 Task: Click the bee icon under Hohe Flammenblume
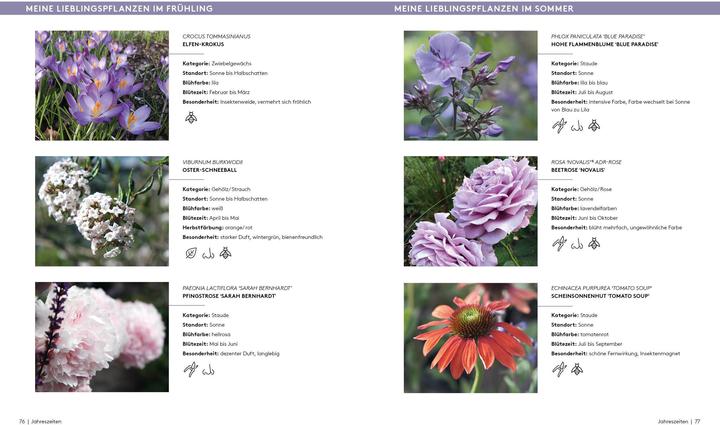pyautogui.click(x=594, y=125)
